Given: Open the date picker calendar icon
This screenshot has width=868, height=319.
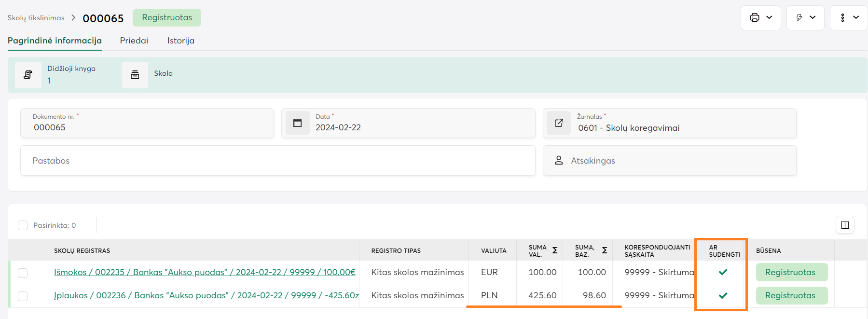Looking at the screenshot, I should point(298,123).
